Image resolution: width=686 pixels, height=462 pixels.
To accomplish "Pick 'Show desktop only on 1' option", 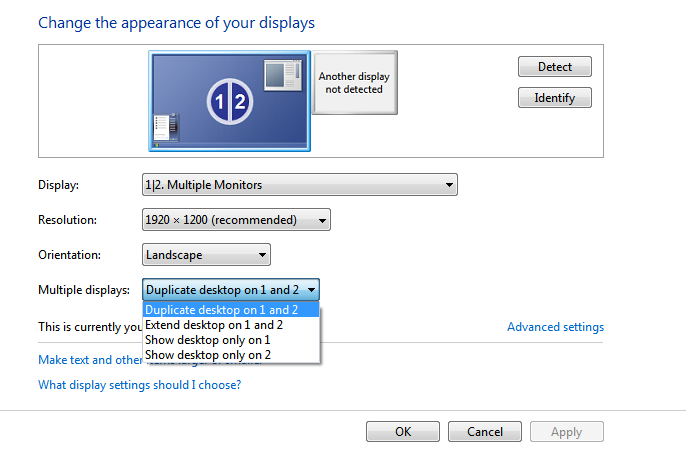I will (x=207, y=340).
